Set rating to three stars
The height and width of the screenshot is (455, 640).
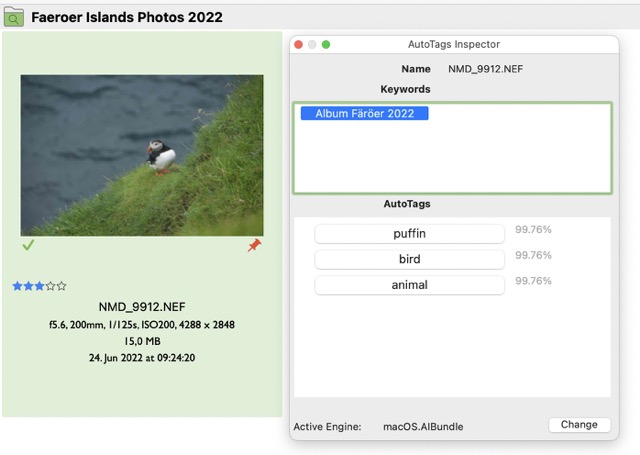(x=39, y=286)
